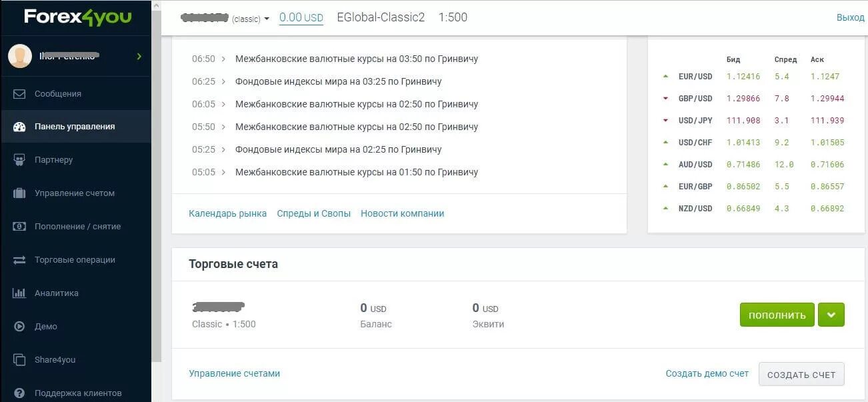
Task: Open the Календарь рынка link
Action: pos(227,213)
